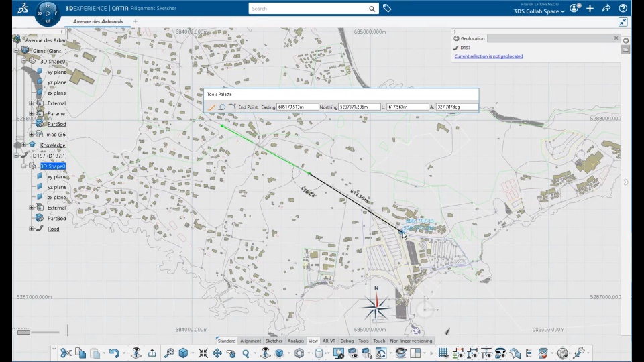Click the Fit All In magnifier icon

[169, 353]
